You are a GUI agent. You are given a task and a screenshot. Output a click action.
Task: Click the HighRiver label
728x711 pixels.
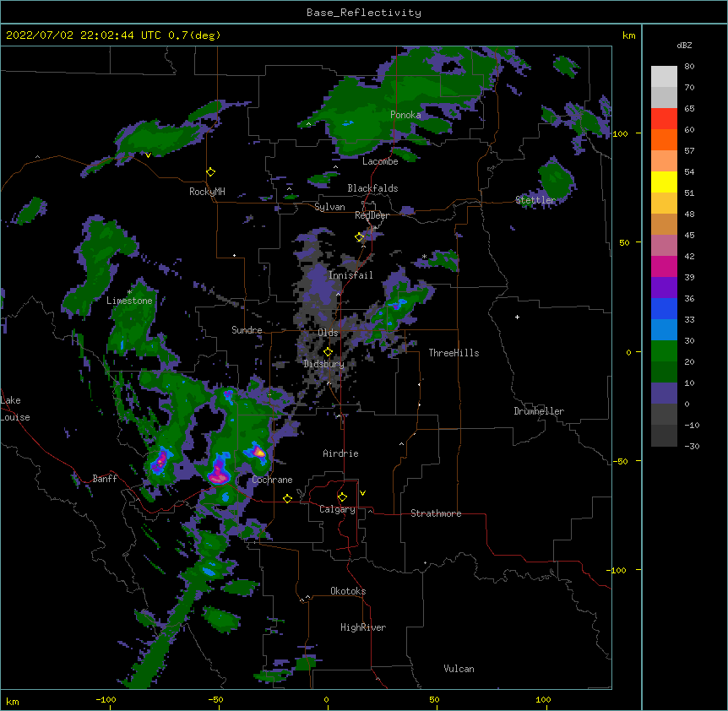point(363,627)
